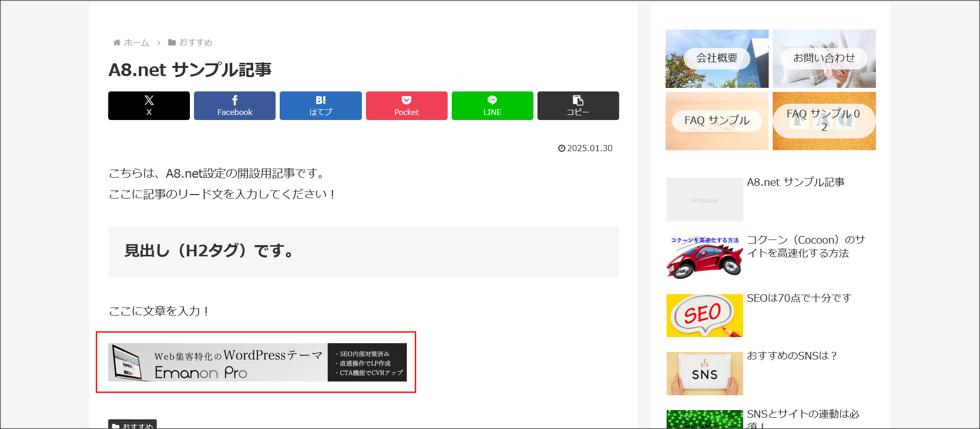
Task: Bookmark the article with はてブ
Action: coord(321,106)
